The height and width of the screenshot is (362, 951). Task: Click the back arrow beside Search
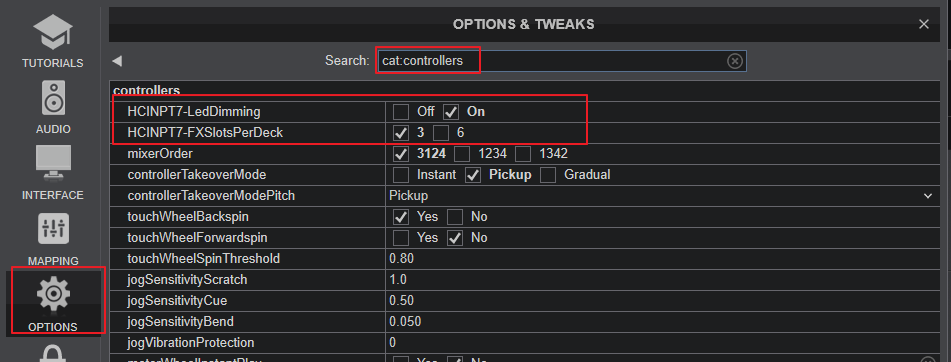117,61
